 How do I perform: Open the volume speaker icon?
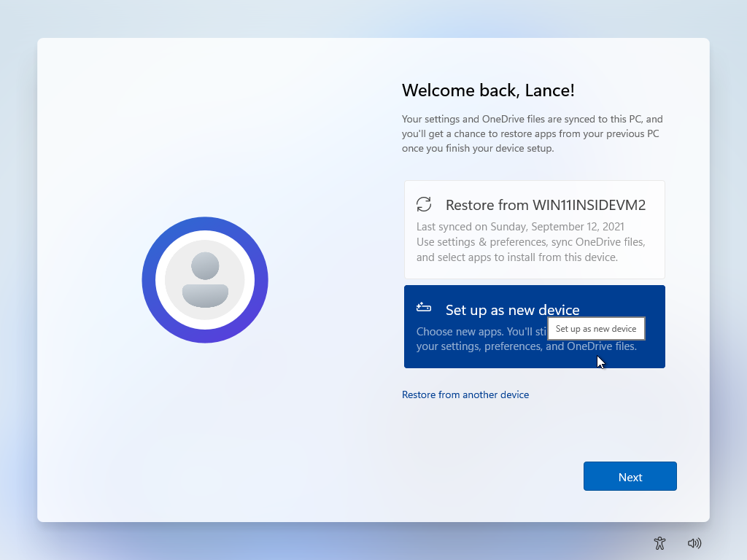[x=694, y=542]
